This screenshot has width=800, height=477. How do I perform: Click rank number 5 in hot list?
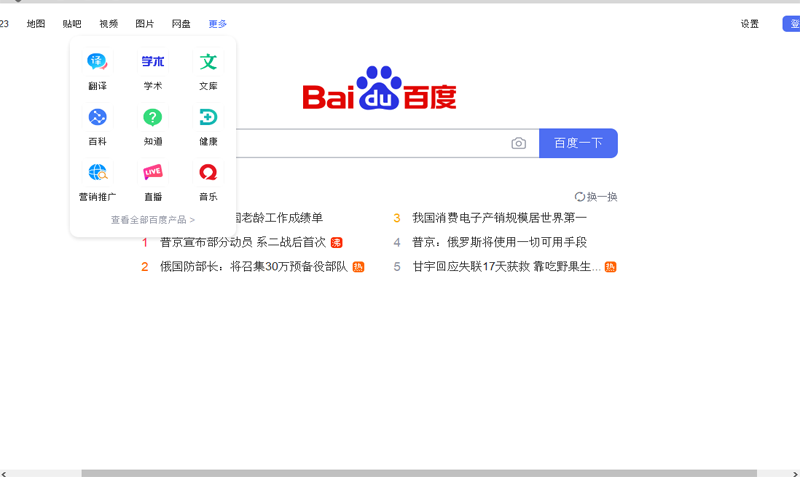pos(397,267)
